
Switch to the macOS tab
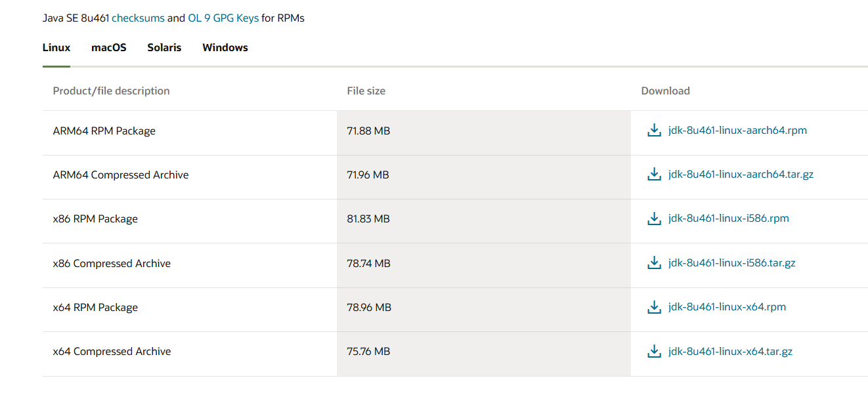click(109, 47)
